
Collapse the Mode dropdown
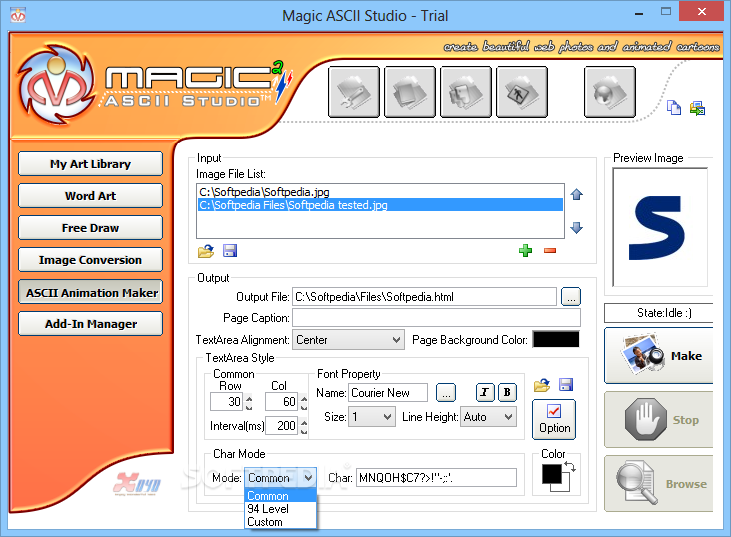tap(308, 478)
